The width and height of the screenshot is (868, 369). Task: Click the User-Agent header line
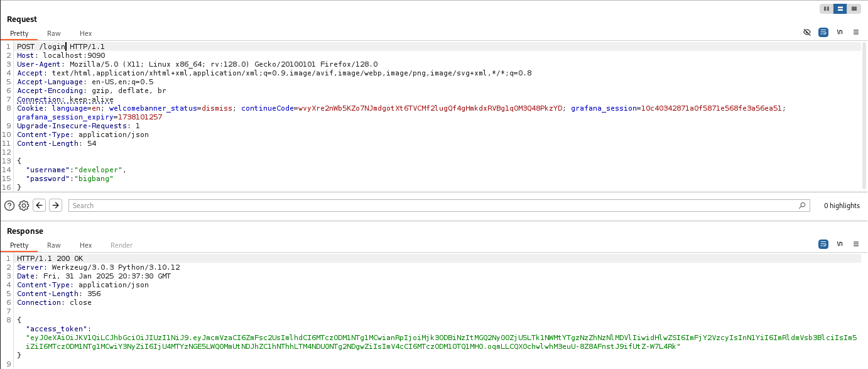[x=197, y=64]
